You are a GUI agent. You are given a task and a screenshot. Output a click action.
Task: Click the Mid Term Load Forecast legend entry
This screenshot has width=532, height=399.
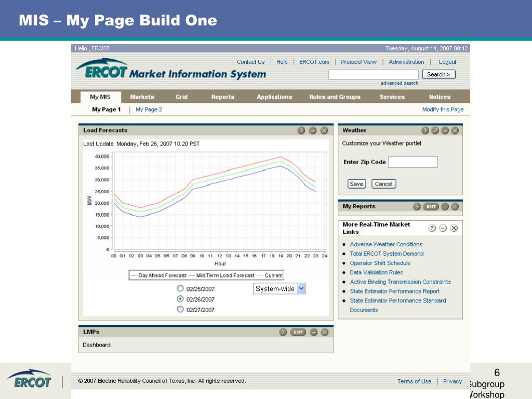tap(221, 275)
